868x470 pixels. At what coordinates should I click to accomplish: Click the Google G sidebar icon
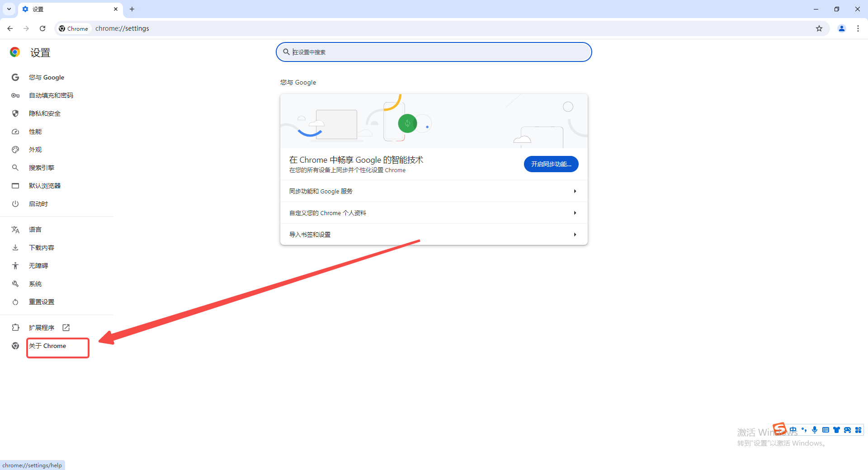[15, 77]
